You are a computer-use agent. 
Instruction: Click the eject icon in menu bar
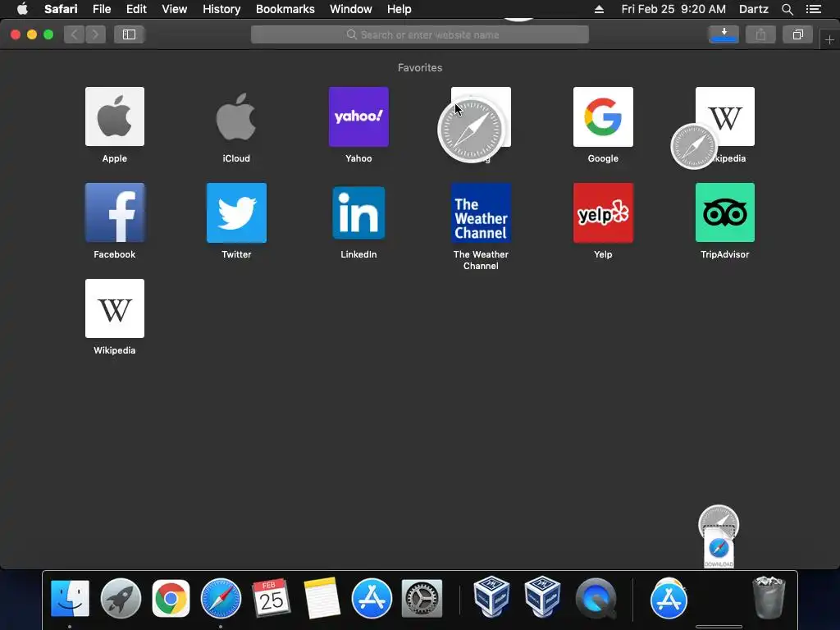599,9
